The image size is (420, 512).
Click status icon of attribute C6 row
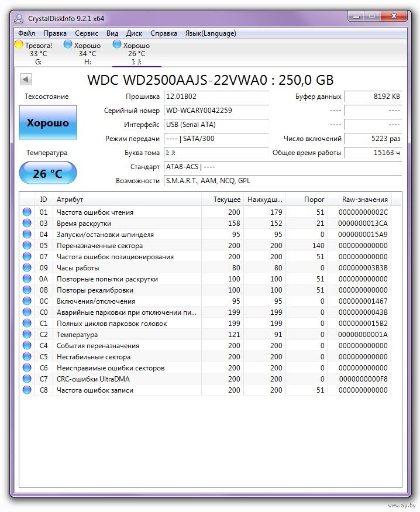[x=27, y=367]
